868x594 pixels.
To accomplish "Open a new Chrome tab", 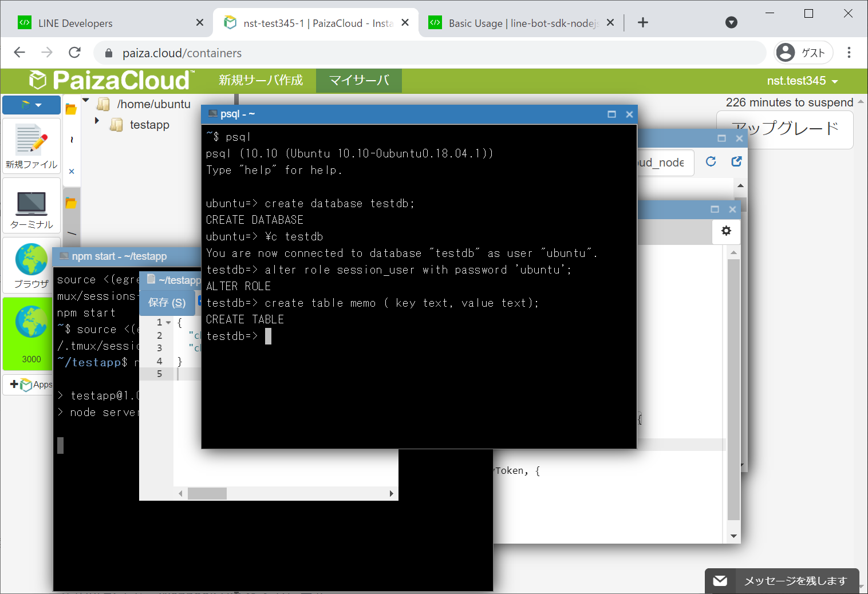I will click(642, 22).
